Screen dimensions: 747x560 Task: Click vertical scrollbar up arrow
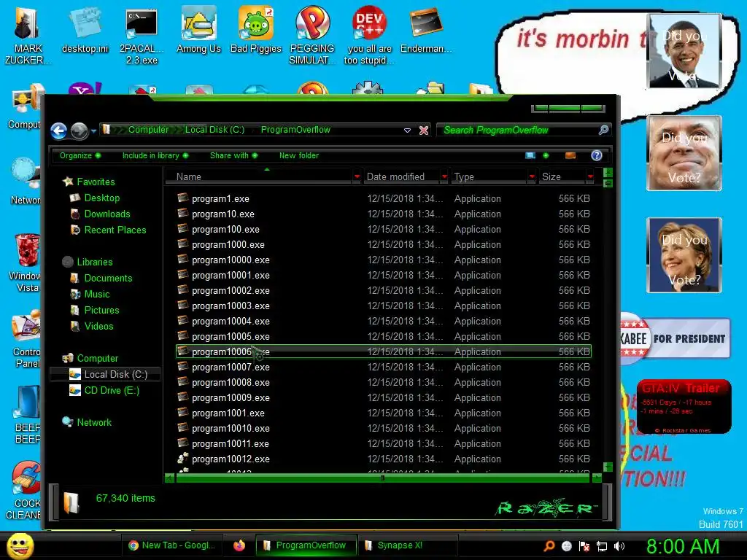(608, 172)
